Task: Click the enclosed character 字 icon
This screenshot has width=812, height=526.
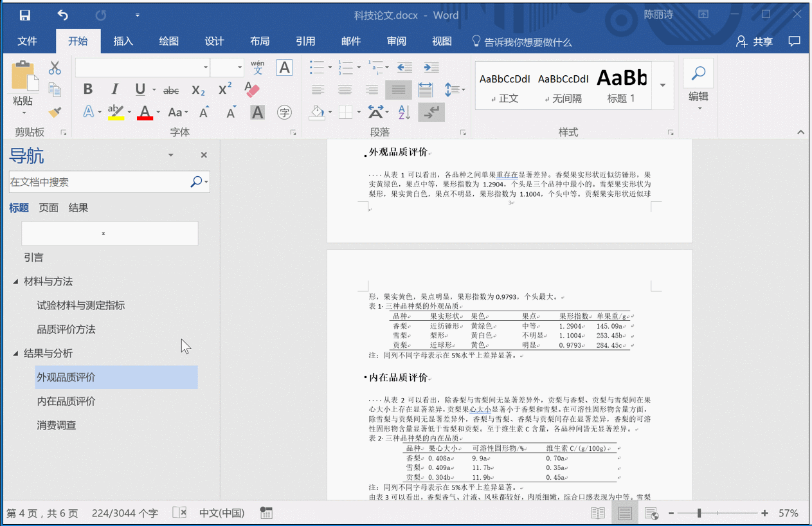Action: pos(285,113)
